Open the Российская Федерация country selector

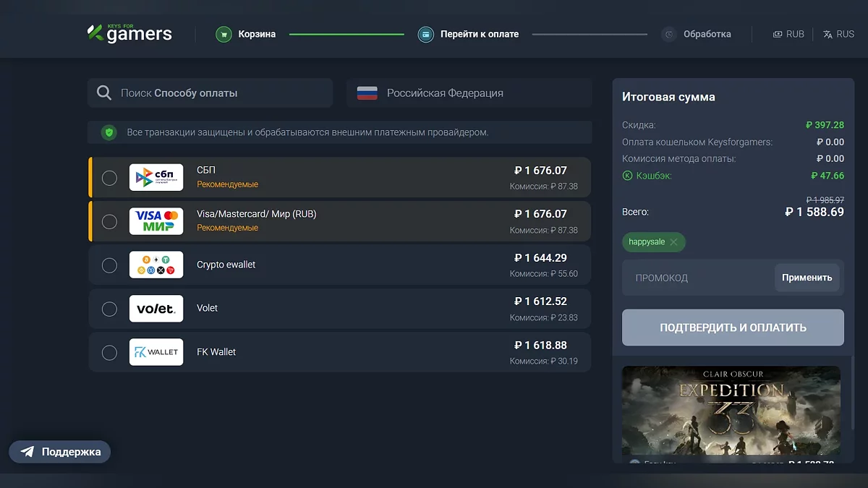click(469, 93)
